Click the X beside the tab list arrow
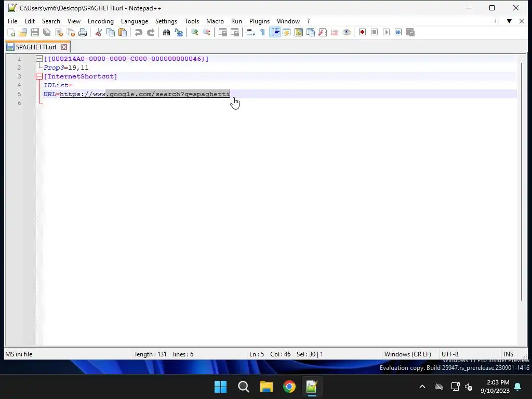 [522, 21]
